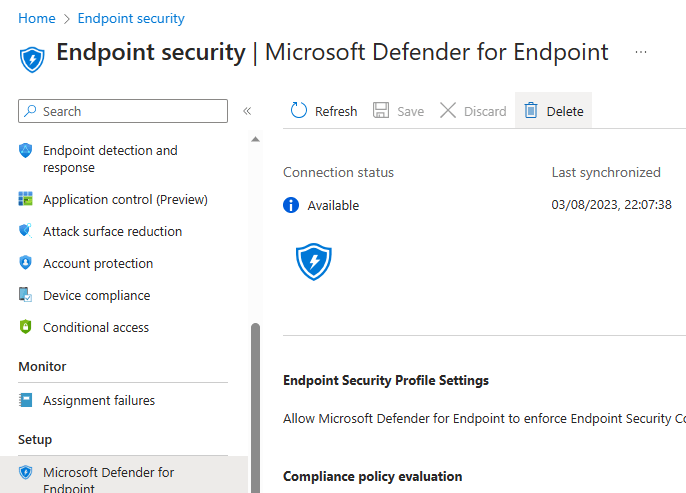The image size is (686, 493).
Task: Click the Discard toolbar button
Action: point(473,111)
